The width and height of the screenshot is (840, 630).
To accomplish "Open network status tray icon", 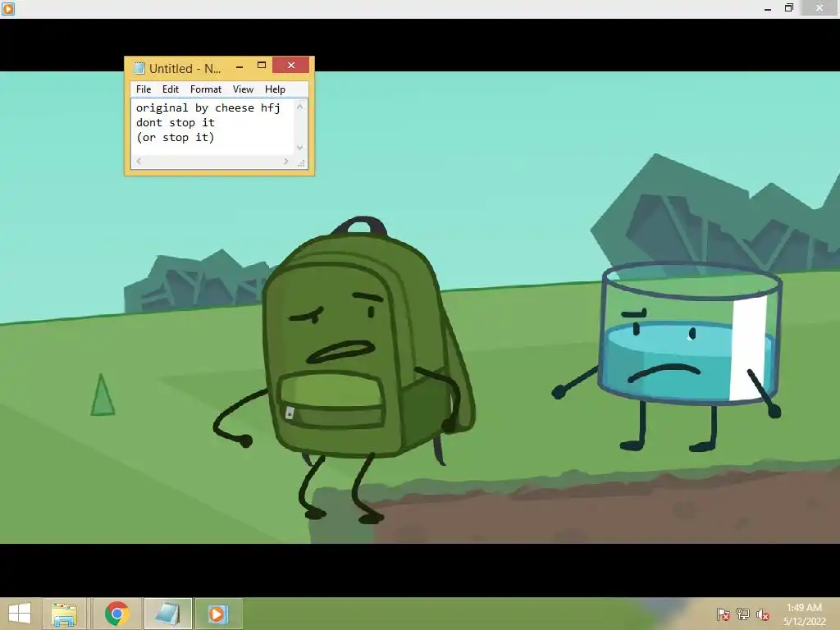I will (x=743, y=614).
